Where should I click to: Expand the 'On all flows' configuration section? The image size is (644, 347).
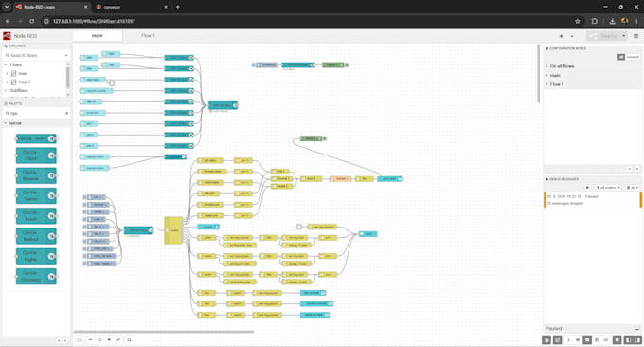point(562,66)
